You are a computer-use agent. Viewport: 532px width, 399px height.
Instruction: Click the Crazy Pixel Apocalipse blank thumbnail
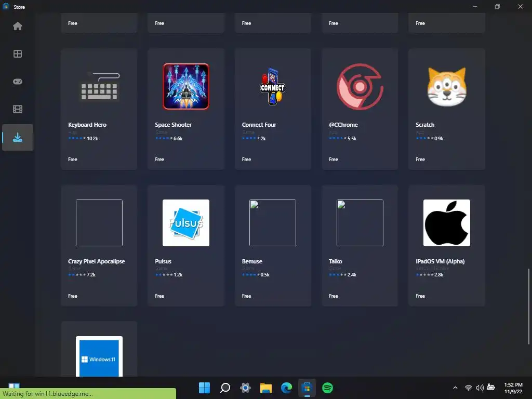(99, 223)
